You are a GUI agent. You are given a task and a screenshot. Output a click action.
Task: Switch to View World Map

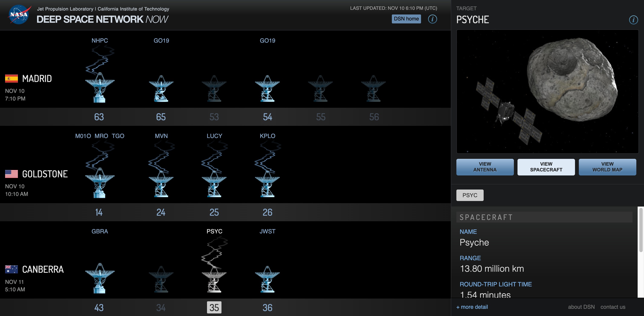coord(607,167)
